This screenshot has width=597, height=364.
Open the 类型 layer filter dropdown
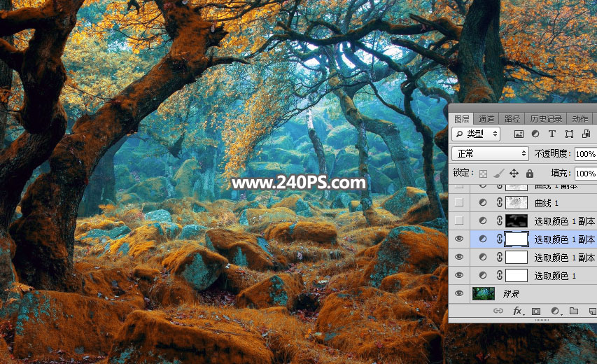[477, 134]
